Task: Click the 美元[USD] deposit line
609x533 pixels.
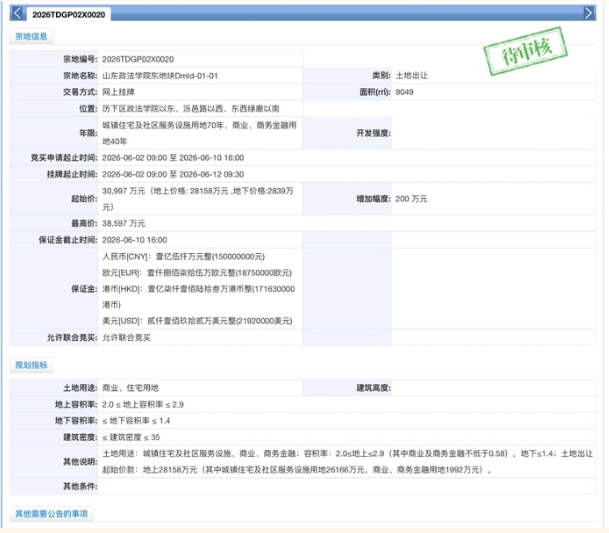Action: 197,321
